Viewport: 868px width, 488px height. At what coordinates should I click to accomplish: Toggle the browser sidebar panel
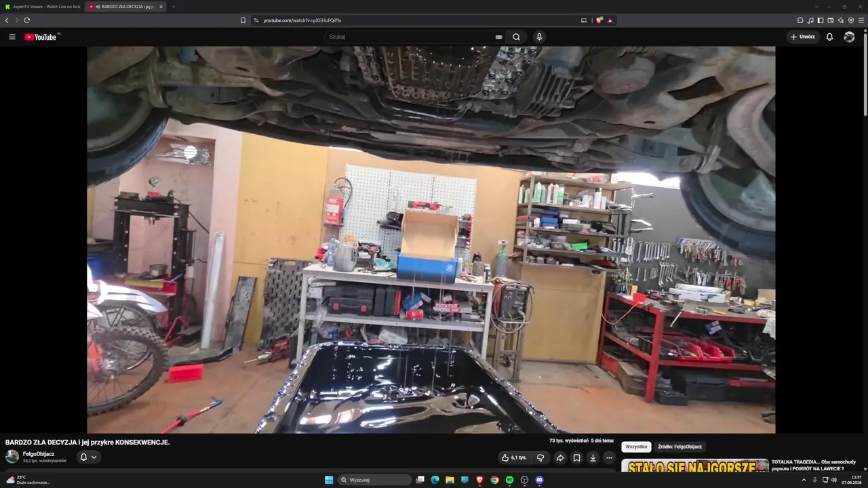tap(821, 20)
